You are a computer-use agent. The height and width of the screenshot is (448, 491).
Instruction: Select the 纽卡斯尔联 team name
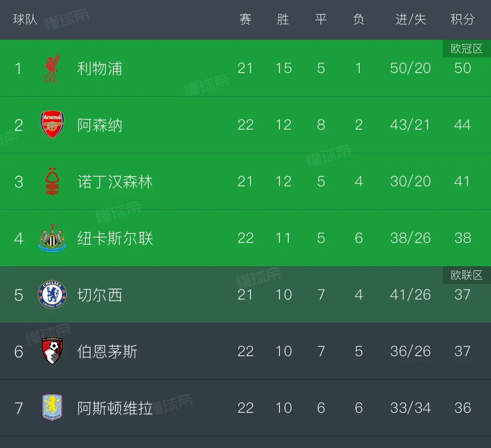pos(115,238)
